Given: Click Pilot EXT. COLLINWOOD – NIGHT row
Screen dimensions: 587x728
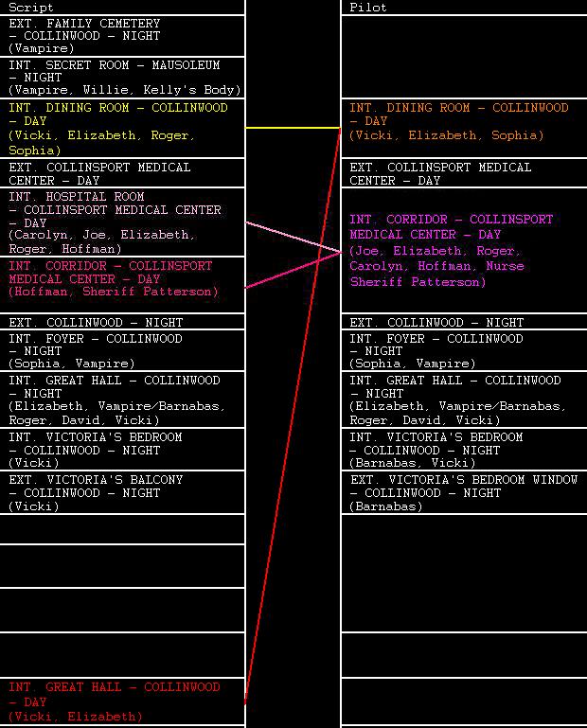Looking at the screenshot, I should 464,322.
